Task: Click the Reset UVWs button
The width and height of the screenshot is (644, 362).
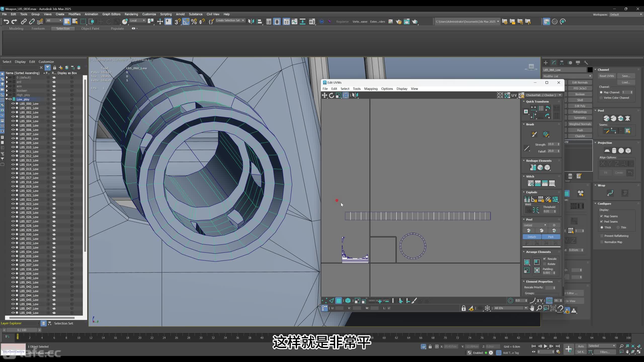Action: point(607,76)
